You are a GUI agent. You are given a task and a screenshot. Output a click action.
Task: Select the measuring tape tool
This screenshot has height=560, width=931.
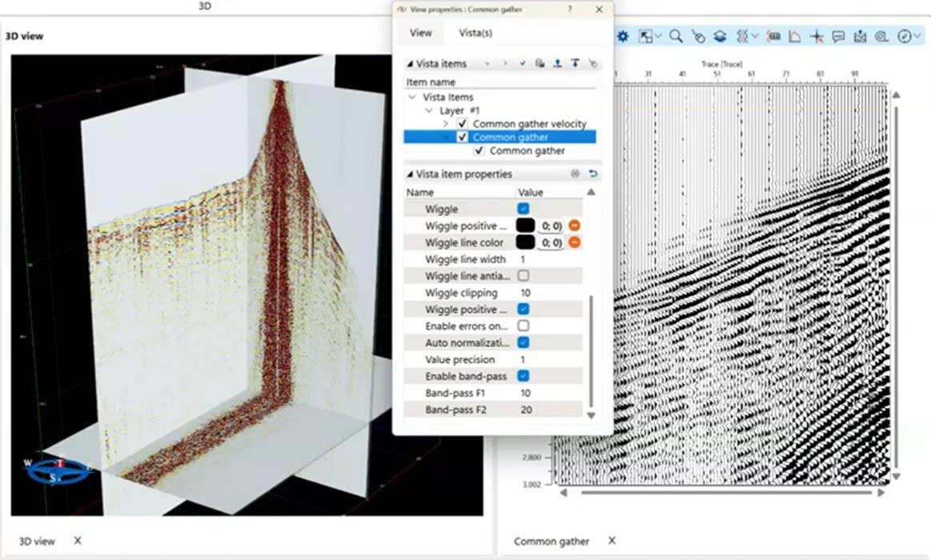click(x=881, y=37)
